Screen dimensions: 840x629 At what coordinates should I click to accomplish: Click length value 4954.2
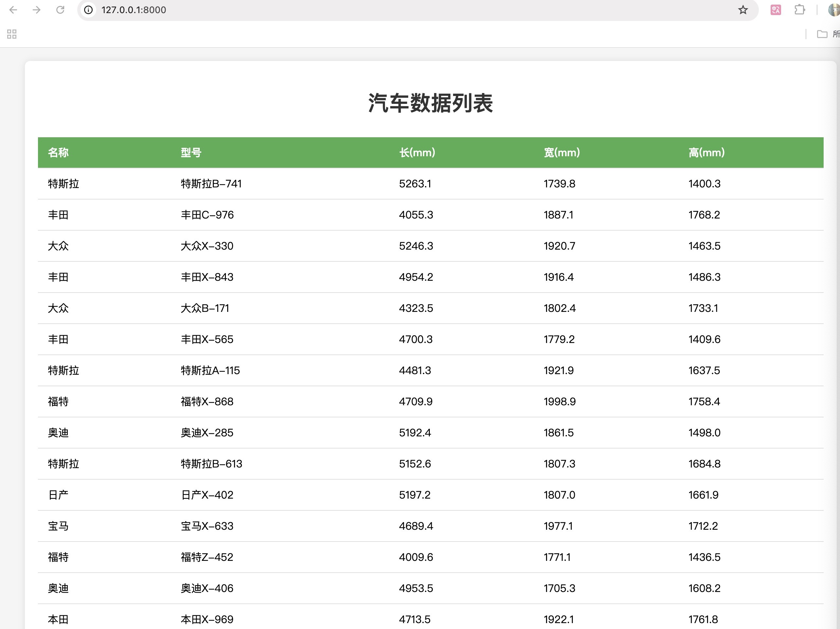[416, 277]
